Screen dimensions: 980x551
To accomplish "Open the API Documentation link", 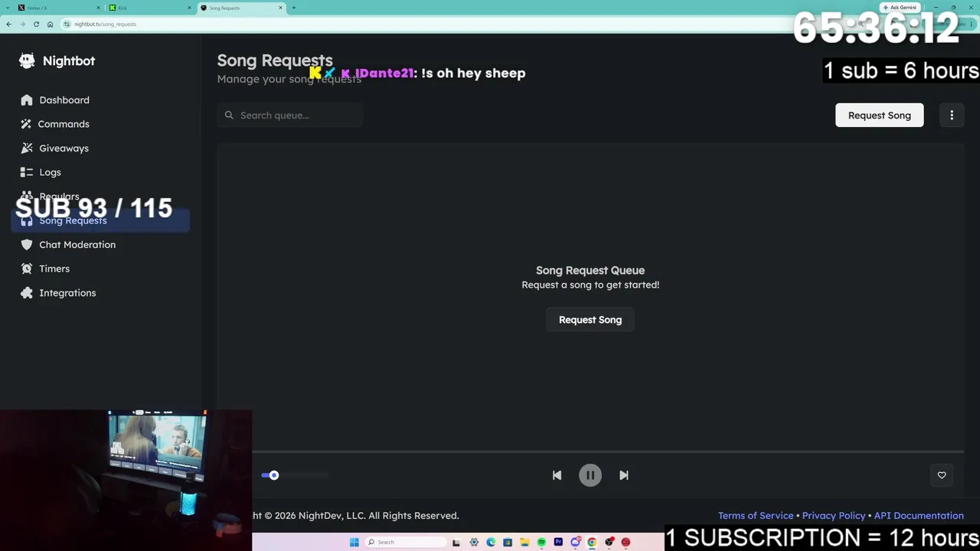I will coord(919,516).
